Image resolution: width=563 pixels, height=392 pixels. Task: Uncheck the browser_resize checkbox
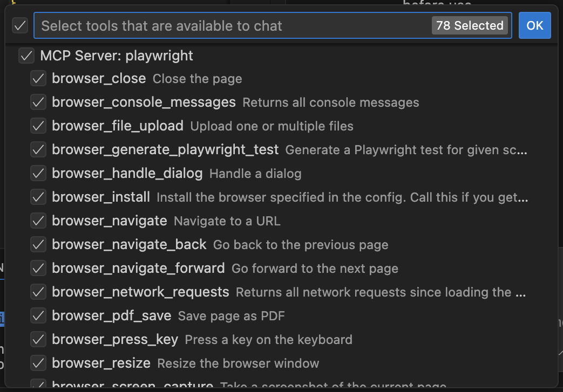point(38,363)
